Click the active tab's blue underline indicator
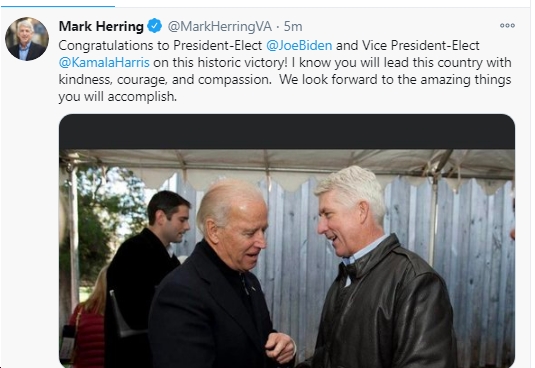Screen dimensions: 535x368 [57, 6]
